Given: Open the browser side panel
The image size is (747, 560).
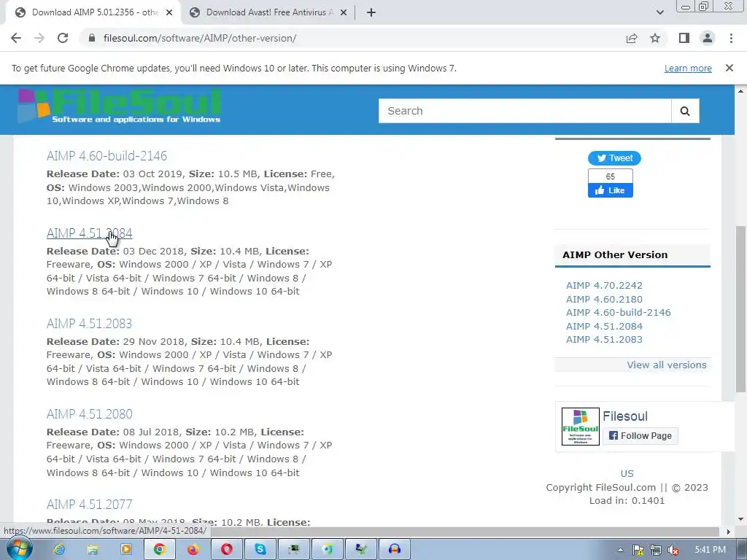Looking at the screenshot, I should [684, 38].
